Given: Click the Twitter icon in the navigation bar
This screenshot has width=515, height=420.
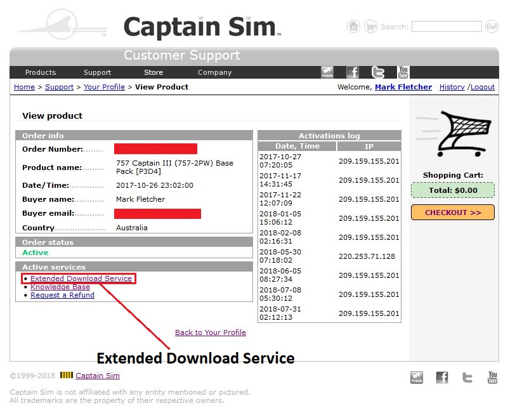Looking at the screenshot, I should click(377, 72).
